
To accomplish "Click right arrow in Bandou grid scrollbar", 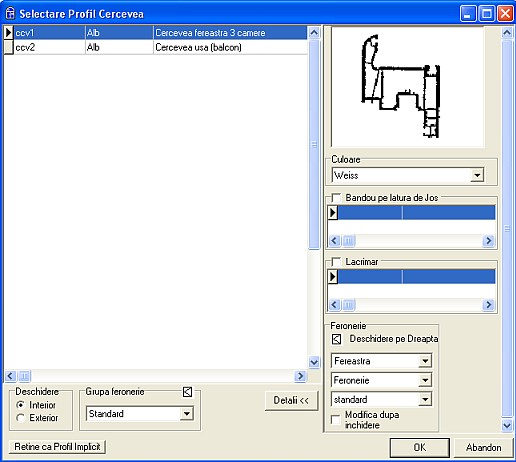I will click(488, 240).
